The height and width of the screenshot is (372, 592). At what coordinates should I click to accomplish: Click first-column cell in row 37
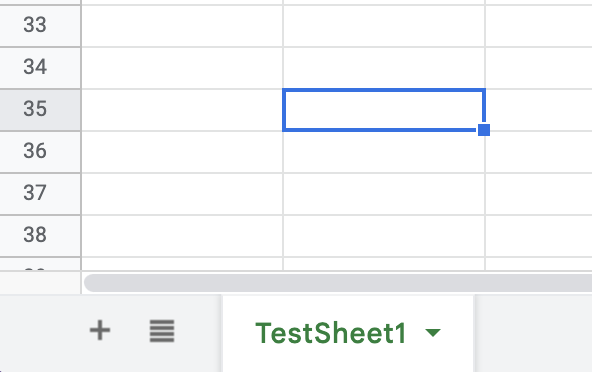point(182,194)
